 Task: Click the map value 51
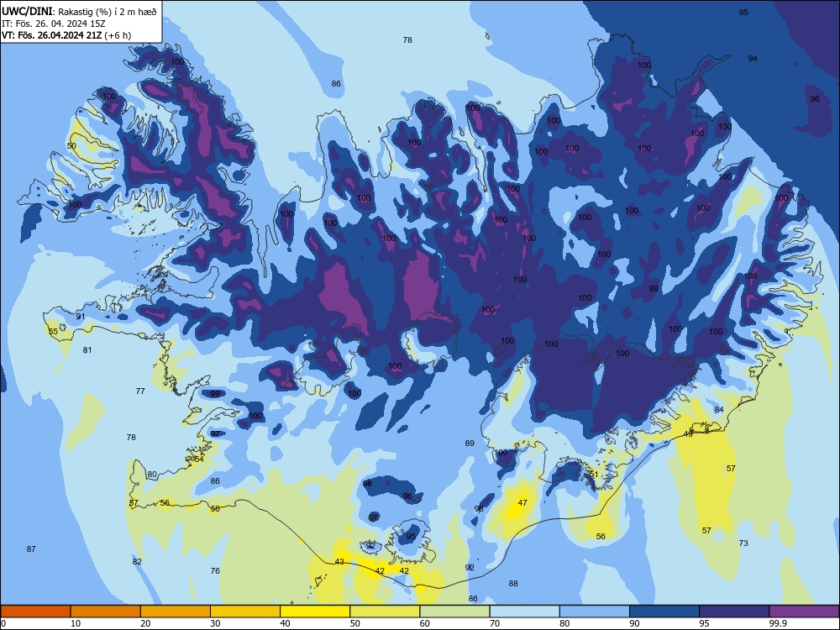(x=594, y=474)
